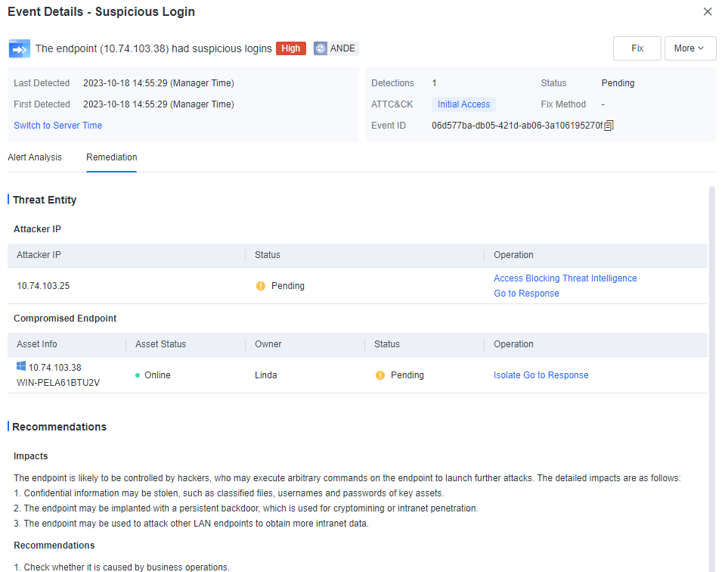Click the compromised endpoint pending status icon
Image resolution: width=728 pixels, height=572 pixels.
(380, 375)
